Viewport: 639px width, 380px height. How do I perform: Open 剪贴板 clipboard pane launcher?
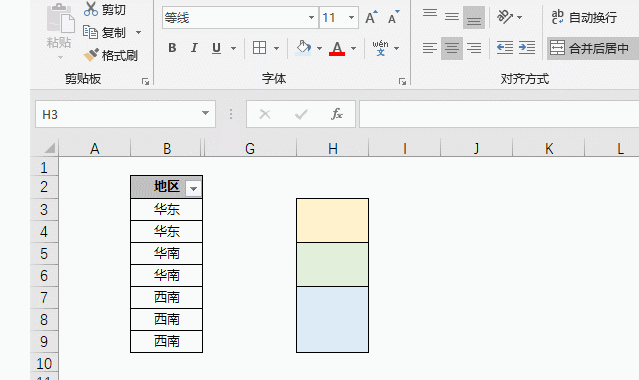tap(145, 82)
